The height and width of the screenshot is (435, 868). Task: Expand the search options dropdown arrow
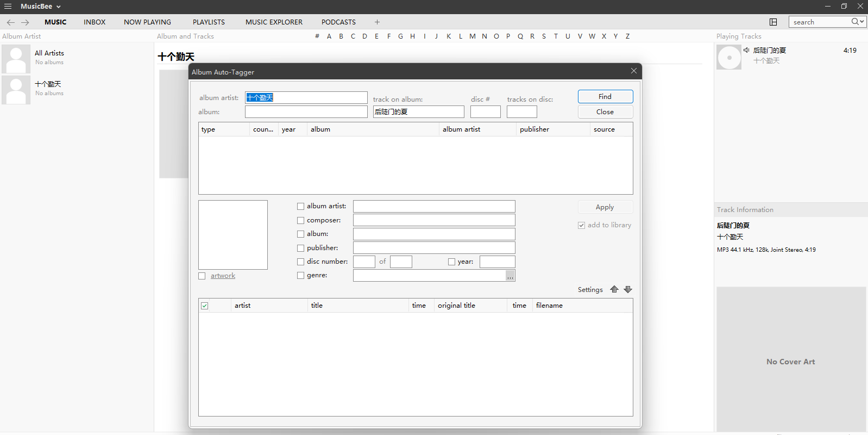862,22
